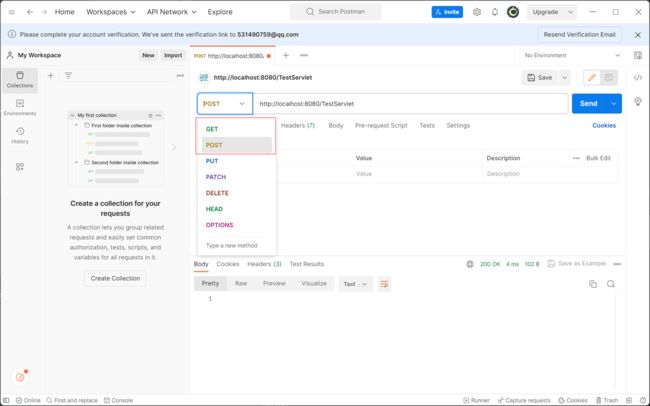Expand the API Network dropdown

point(171,12)
